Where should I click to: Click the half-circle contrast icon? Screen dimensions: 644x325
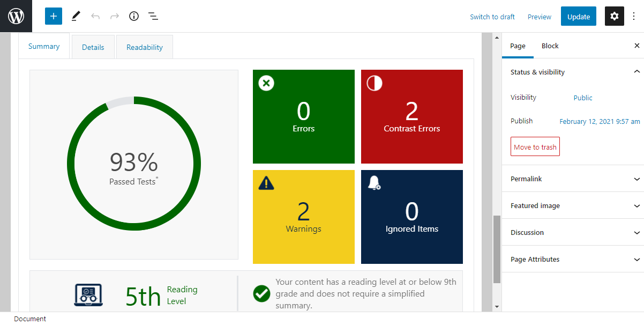375,83
